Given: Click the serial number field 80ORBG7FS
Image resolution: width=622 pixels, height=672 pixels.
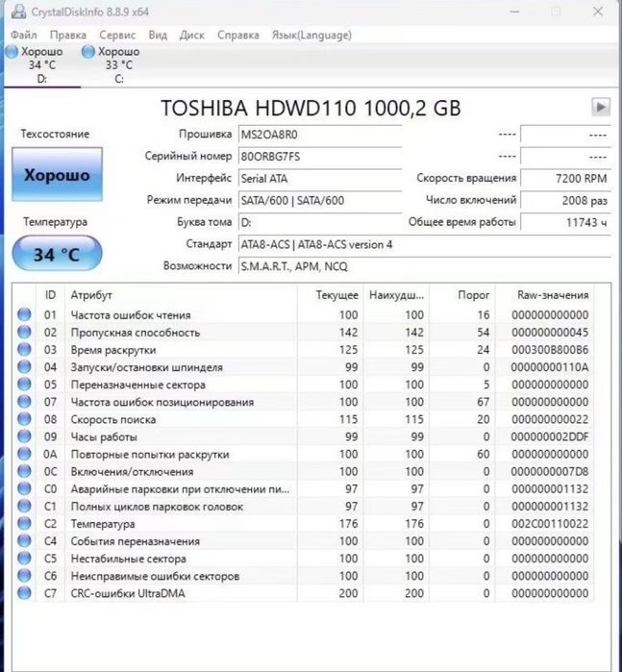Looking at the screenshot, I should coord(320,157).
